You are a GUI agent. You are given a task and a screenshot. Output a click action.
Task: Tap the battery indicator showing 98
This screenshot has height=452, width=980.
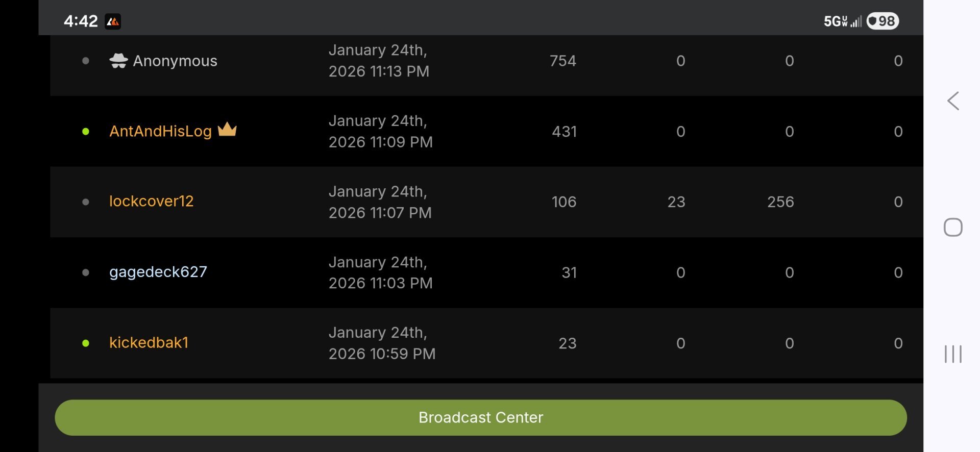[x=883, y=21]
